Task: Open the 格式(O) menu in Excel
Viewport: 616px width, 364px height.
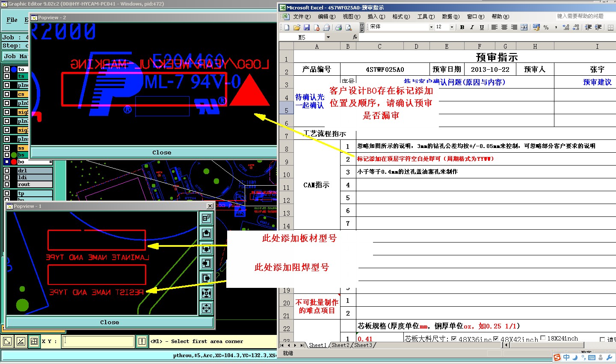Action: [401, 17]
